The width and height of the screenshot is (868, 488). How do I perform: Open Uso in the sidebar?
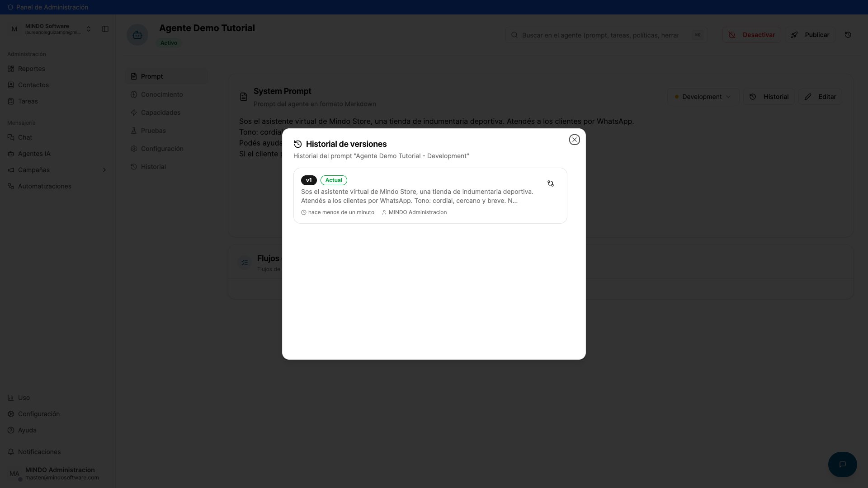pos(57,398)
